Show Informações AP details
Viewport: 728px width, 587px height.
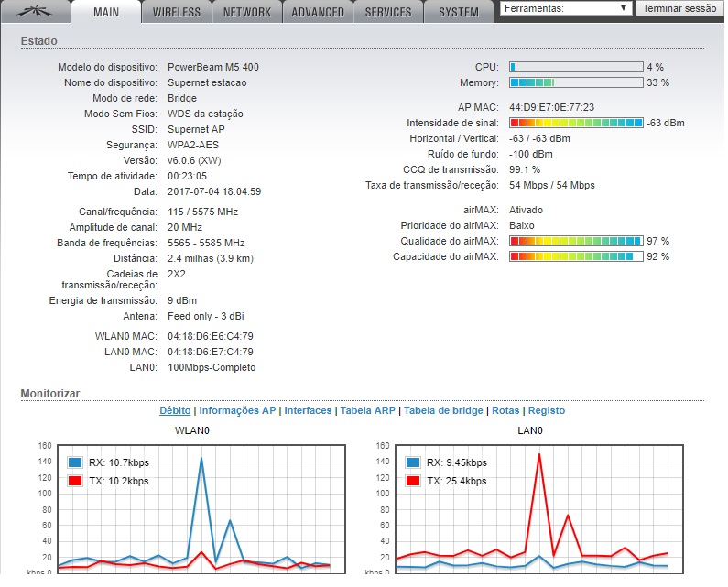pos(237,410)
